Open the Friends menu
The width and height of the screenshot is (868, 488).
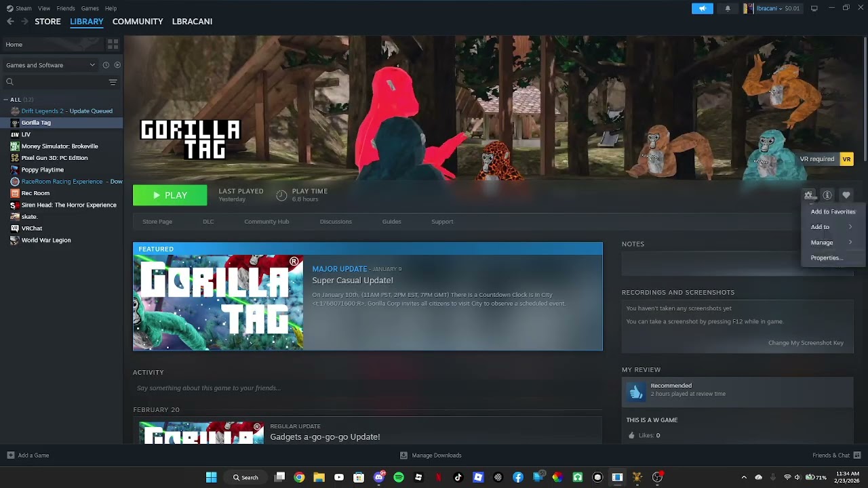click(66, 8)
